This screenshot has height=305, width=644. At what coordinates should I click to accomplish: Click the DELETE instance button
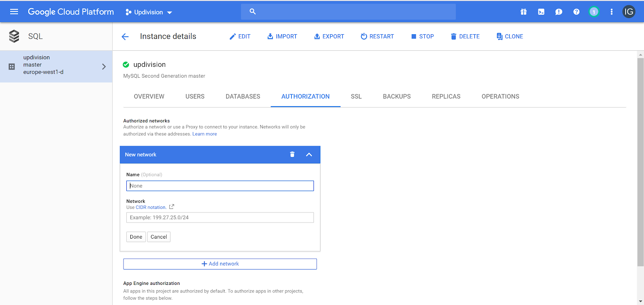465,36
